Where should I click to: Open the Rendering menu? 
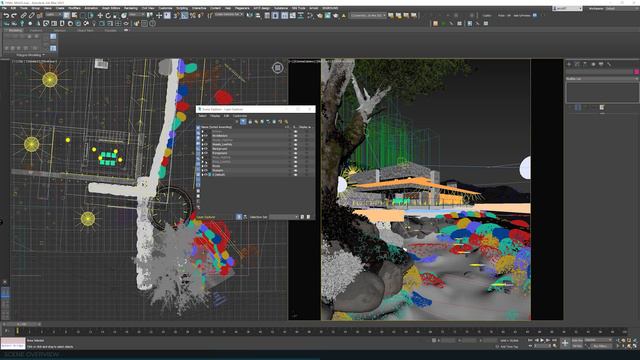tap(131, 8)
